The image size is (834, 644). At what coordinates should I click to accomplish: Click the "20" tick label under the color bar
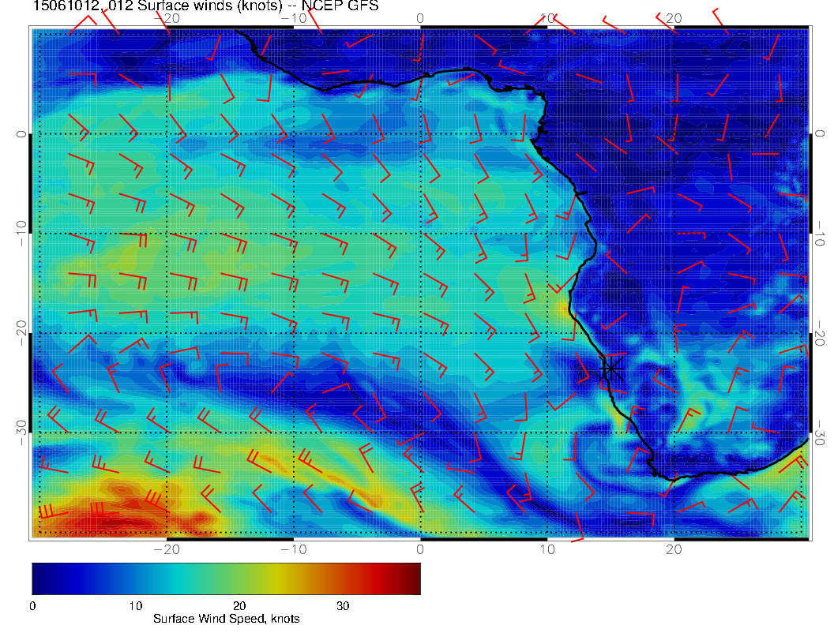coord(239,606)
